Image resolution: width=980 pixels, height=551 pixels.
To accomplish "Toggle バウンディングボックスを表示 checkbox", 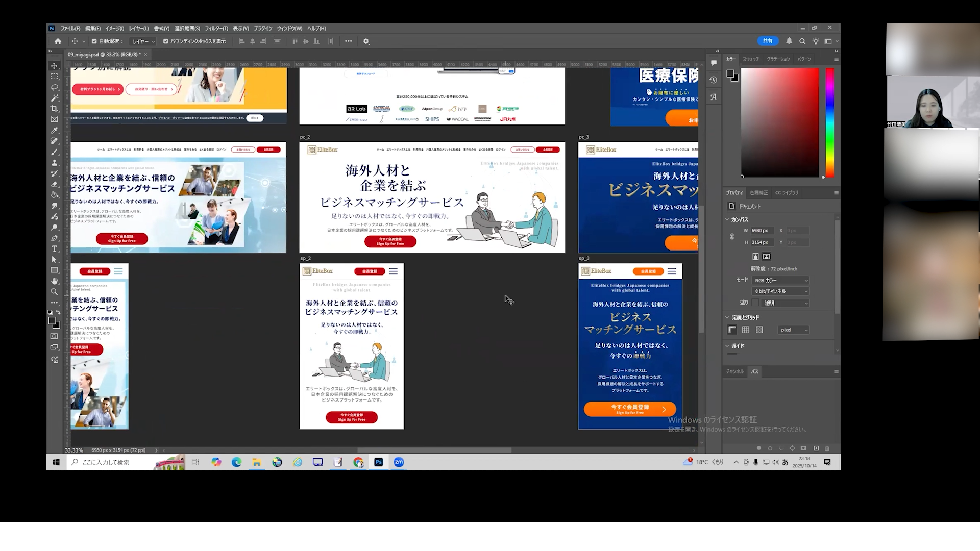I will point(165,41).
